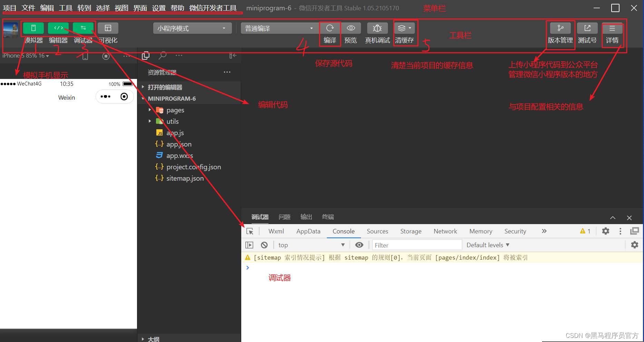
Task: Toggle the visualization (可视化) panel button
Action: 108,28
